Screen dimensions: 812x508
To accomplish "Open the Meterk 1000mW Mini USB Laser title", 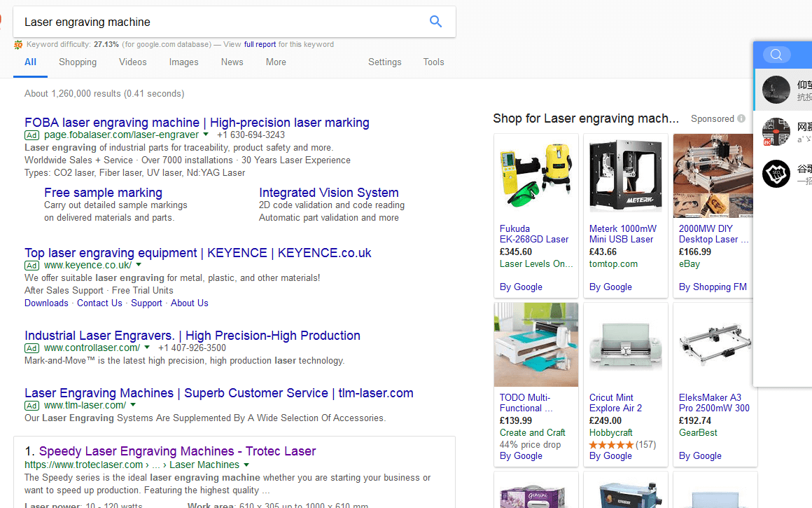I will coord(623,234).
